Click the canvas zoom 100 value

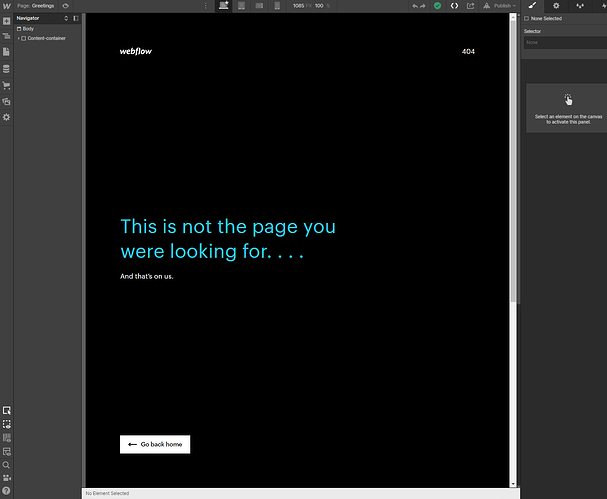[x=319, y=6]
